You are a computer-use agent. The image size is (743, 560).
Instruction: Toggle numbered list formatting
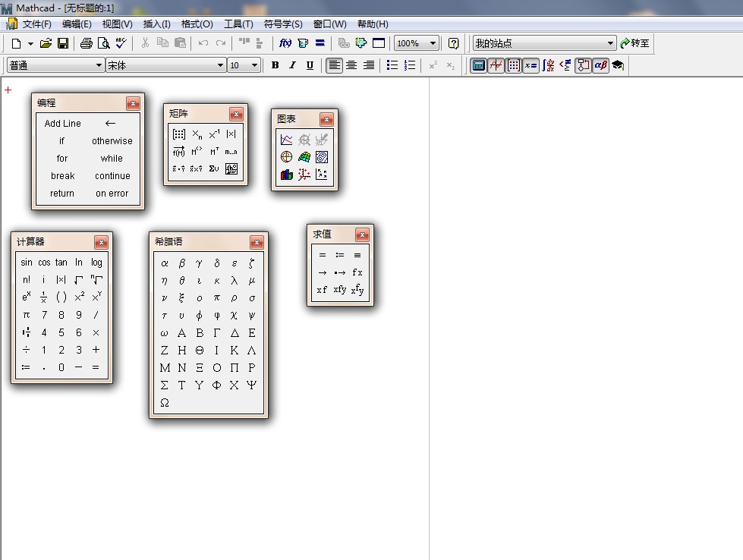tap(410, 65)
